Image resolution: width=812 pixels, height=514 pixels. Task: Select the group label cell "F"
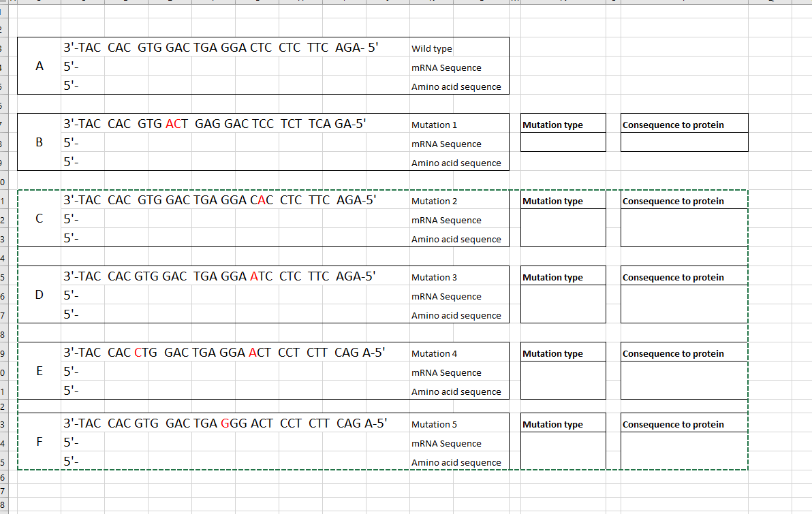(39, 442)
